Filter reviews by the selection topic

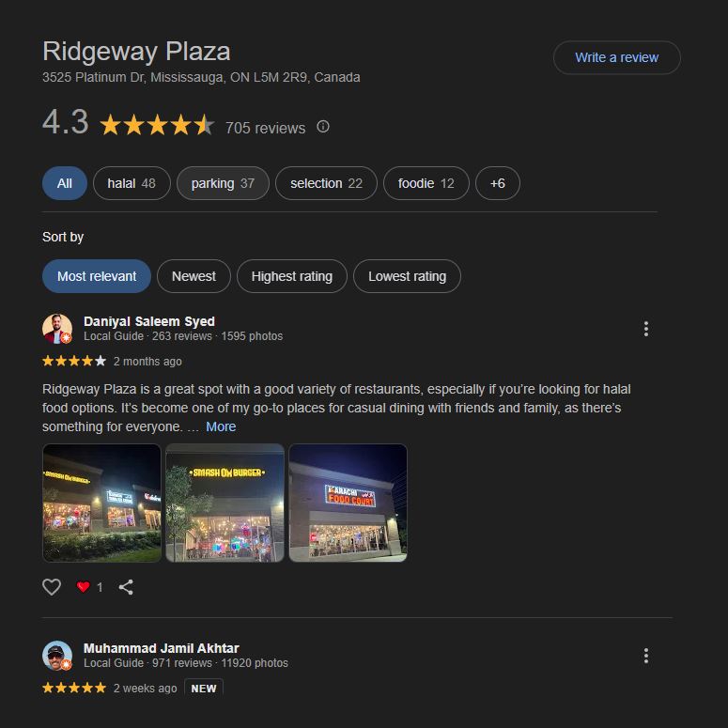(x=326, y=183)
